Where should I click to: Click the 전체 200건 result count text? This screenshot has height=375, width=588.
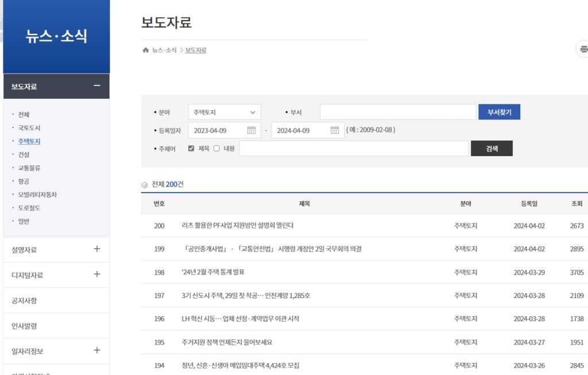coord(168,184)
